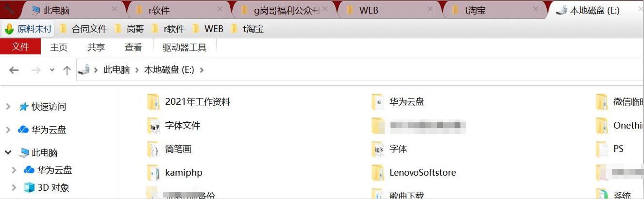Open the 2021年工作资料 folder icon

pyautogui.click(x=153, y=102)
